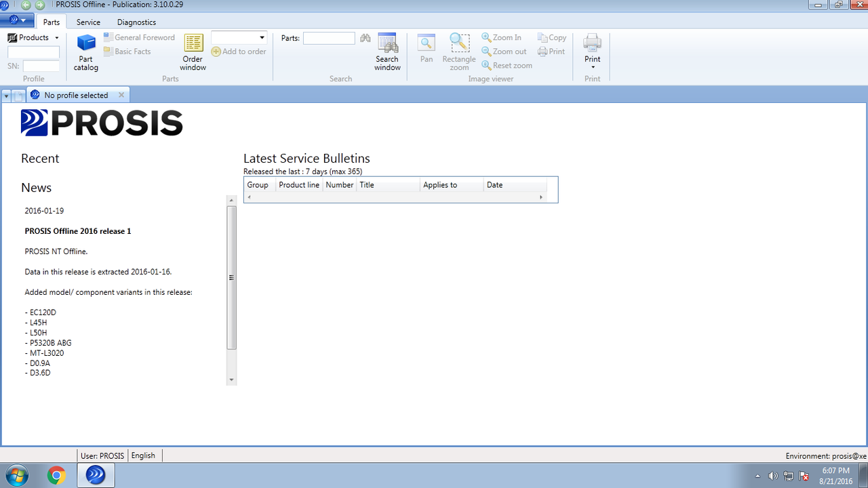
Task: Click the English language status item
Action: [143, 455]
